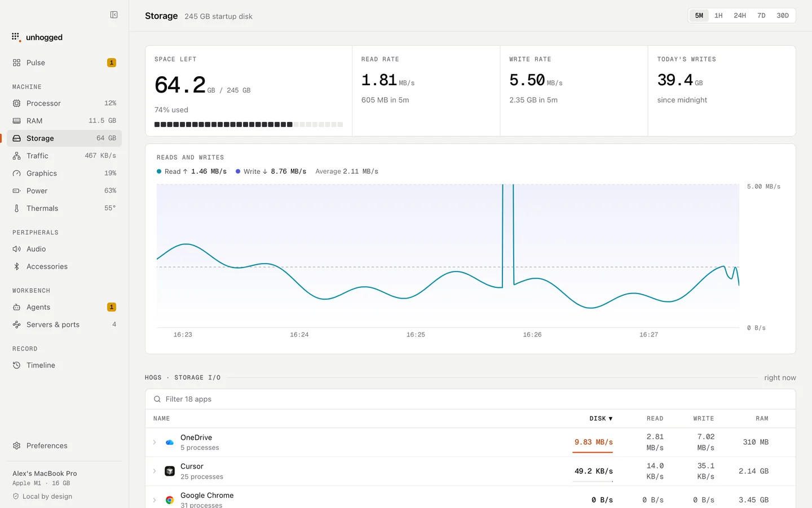This screenshot has height=508, width=812.
Task: Click the OneDrive cloud app icon
Action: [170, 443]
